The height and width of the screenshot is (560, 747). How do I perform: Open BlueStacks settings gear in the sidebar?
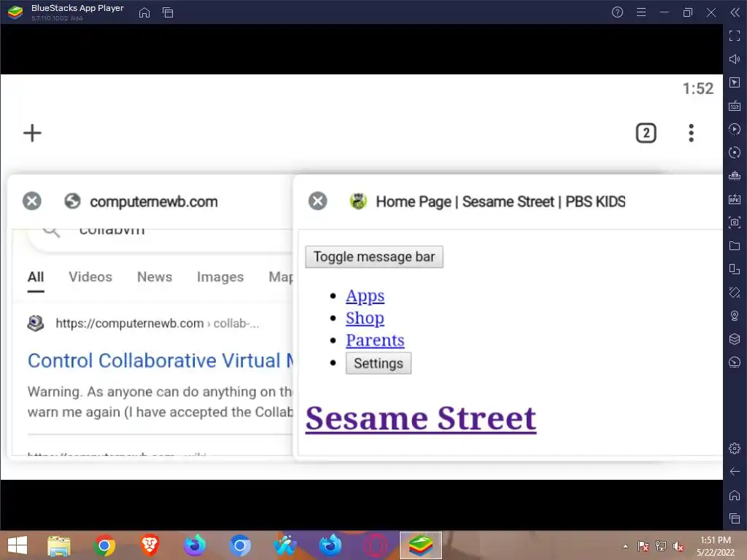(735, 448)
